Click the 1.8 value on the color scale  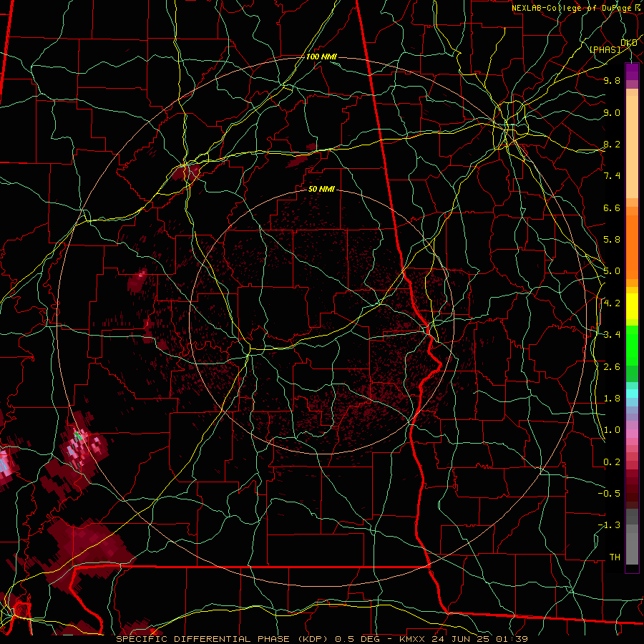pyautogui.click(x=612, y=399)
